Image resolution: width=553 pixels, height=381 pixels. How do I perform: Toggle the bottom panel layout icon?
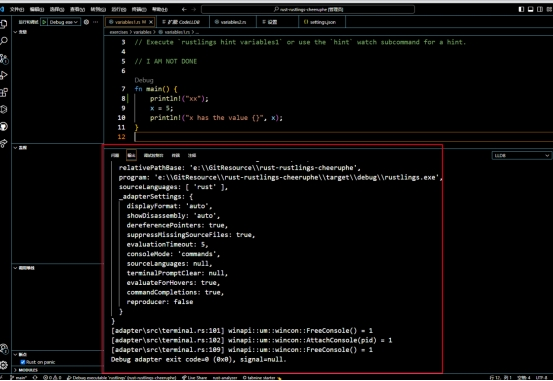tap(530, 9)
